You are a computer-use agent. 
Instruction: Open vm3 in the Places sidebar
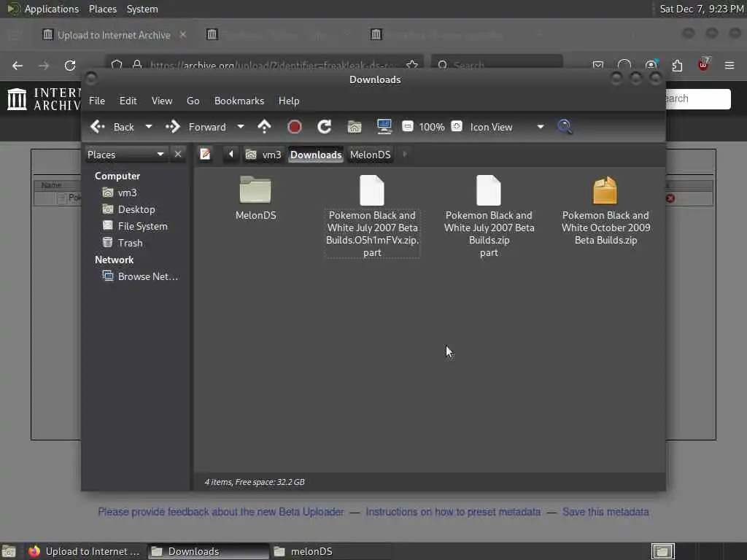[120, 192]
